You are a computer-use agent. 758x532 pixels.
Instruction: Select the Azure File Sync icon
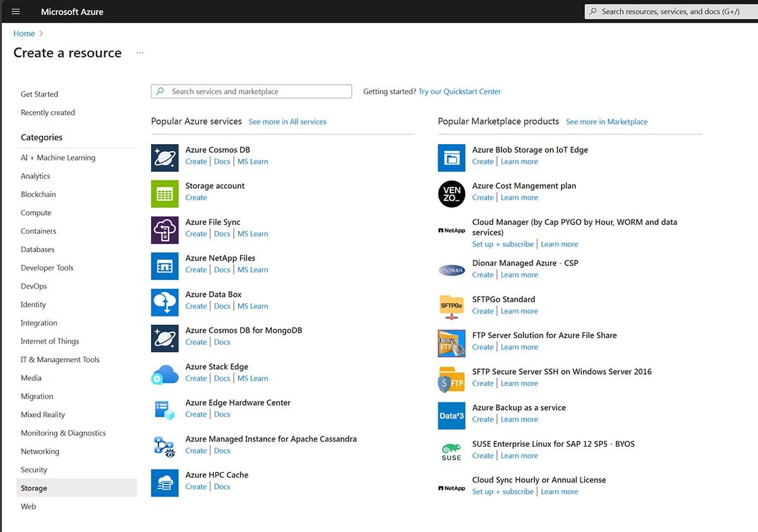(164, 230)
